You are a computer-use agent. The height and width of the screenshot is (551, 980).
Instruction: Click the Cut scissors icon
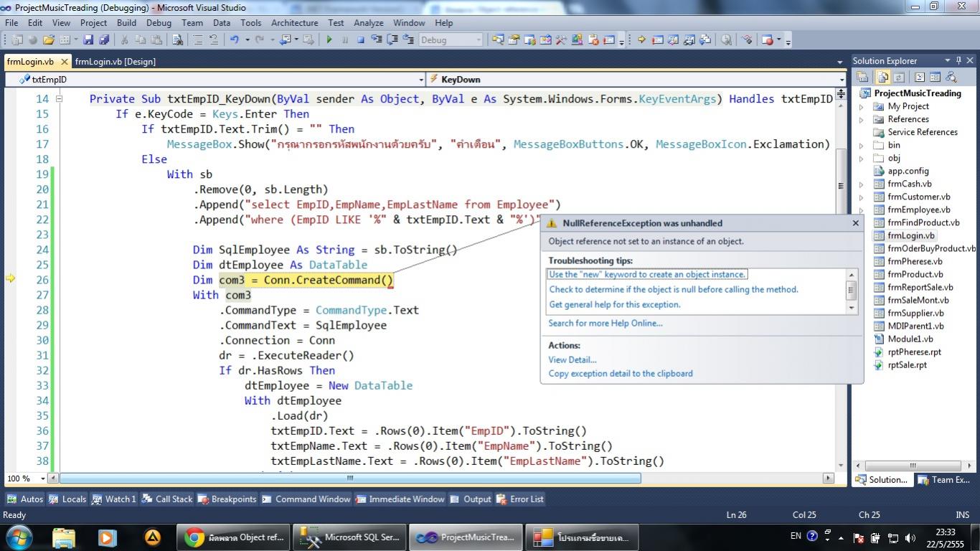point(124,40)
